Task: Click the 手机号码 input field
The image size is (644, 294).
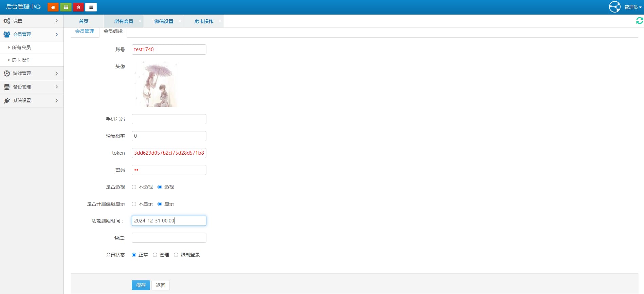Action: tap(169, 119)
